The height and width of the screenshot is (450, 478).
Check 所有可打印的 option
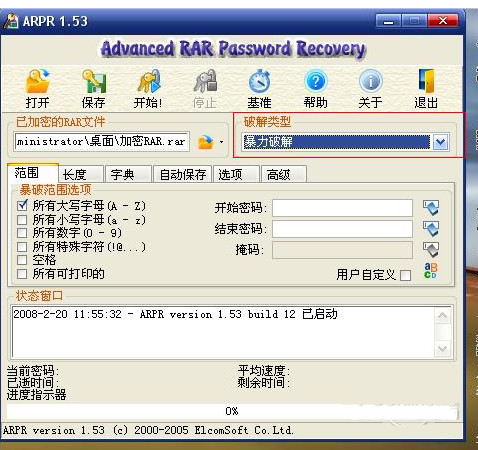tap(22, 274)
